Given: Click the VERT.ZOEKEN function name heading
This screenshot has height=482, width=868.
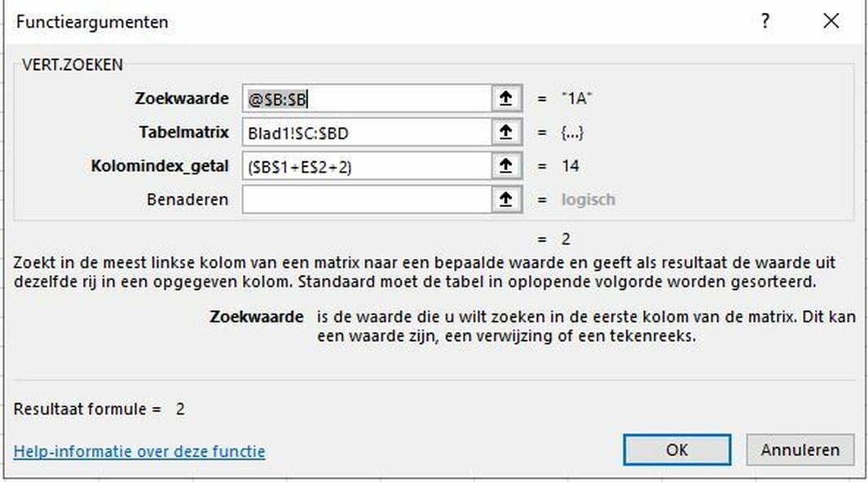Looking at the screenshot, I should click(x=68, y=64).
